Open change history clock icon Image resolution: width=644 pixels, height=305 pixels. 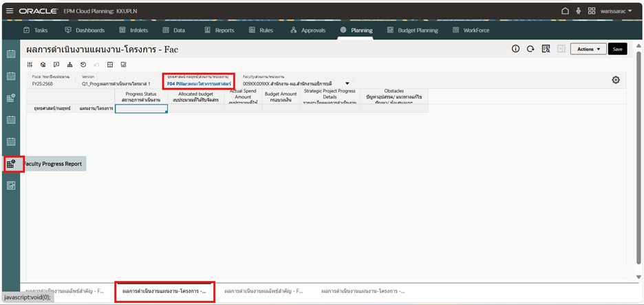coord(83,65)
